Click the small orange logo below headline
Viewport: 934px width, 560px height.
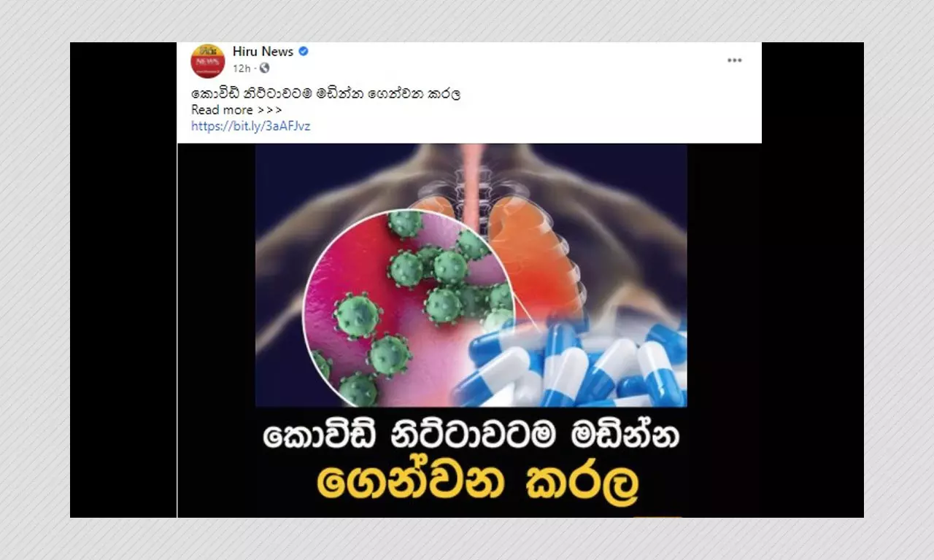(657, 516)
